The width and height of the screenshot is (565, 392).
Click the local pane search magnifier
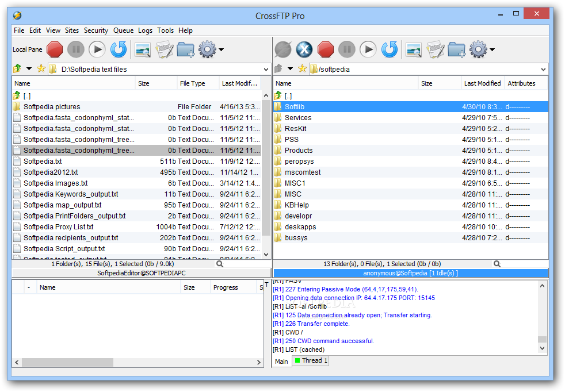[x=220, y=264]
